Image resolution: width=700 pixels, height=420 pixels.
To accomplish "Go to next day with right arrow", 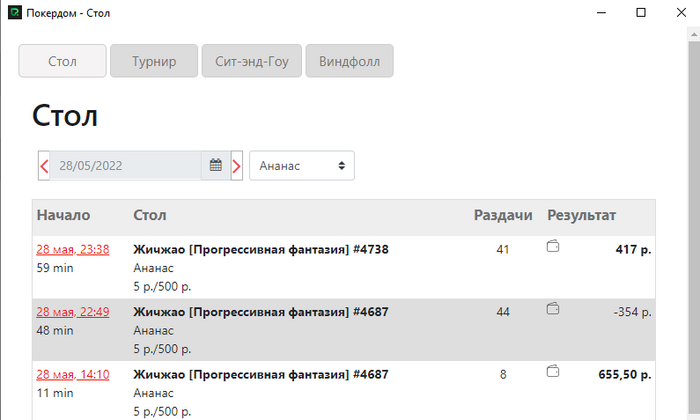I will coord(237,166).
